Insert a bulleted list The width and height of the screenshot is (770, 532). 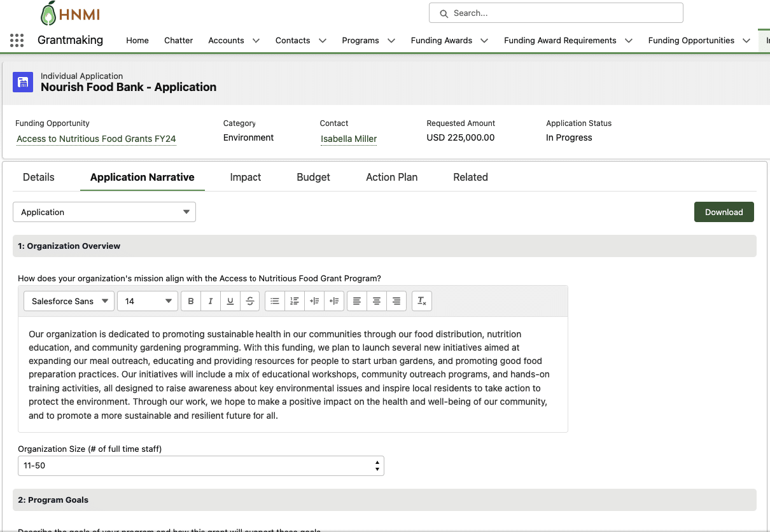coord(274,301)
